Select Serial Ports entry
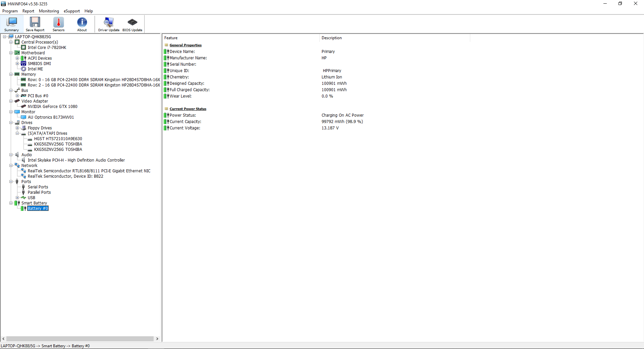Viewport: 644px width, 349px height. click(38, 187)
